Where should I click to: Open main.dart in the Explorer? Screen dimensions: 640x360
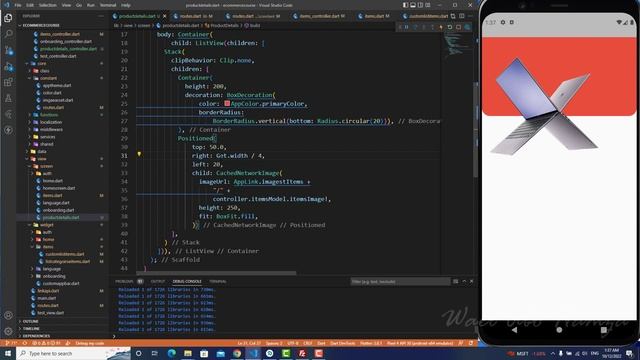tap(47, 298)
